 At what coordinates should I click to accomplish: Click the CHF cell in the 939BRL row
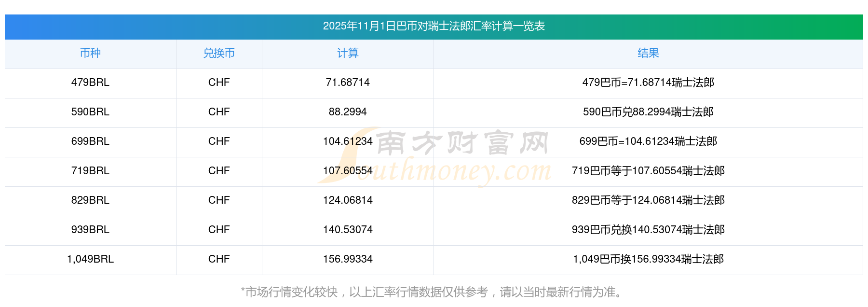click(x=219, y=230)
